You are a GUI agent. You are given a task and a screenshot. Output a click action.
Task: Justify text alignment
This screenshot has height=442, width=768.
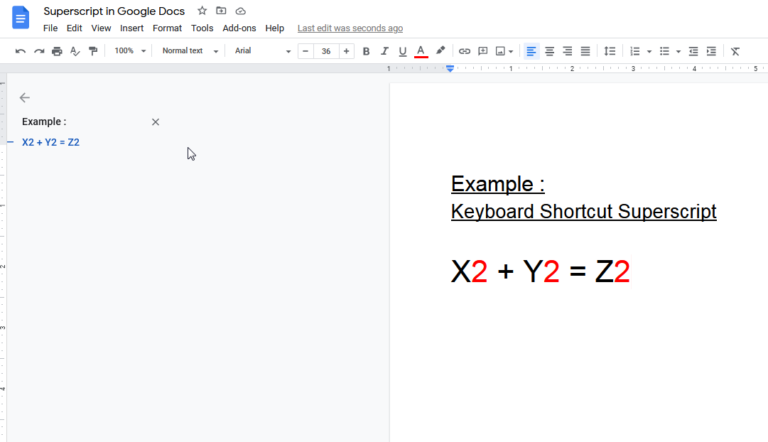[585, 51]
